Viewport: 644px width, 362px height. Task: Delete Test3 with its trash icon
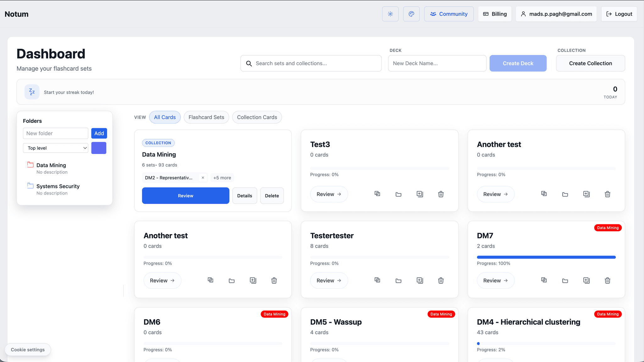click(441, 194)
